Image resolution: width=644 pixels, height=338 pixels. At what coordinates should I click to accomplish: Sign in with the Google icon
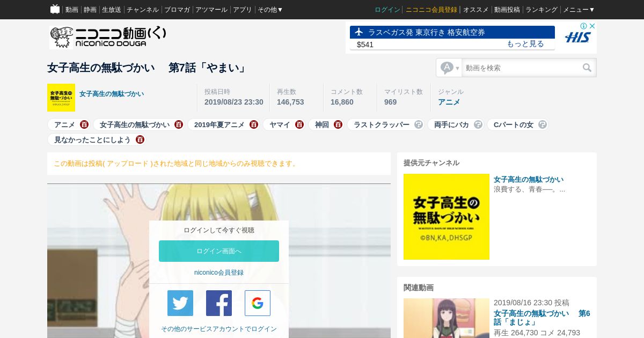coord(258,303)
